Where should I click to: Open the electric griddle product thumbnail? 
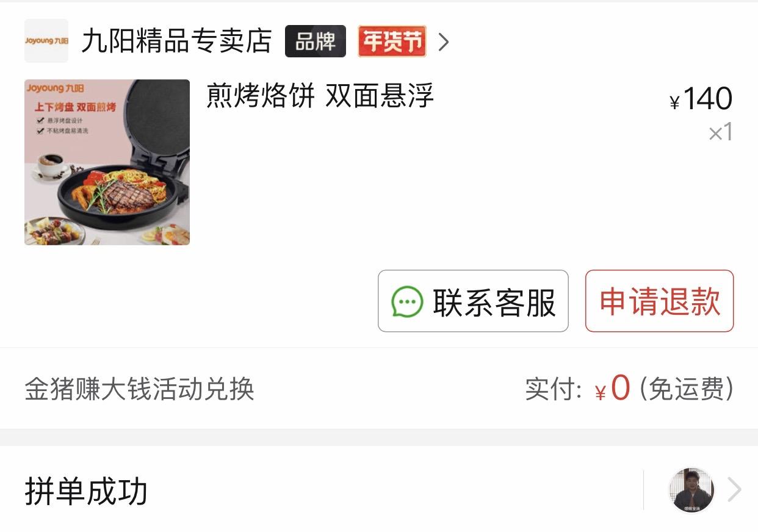[107, 162]
